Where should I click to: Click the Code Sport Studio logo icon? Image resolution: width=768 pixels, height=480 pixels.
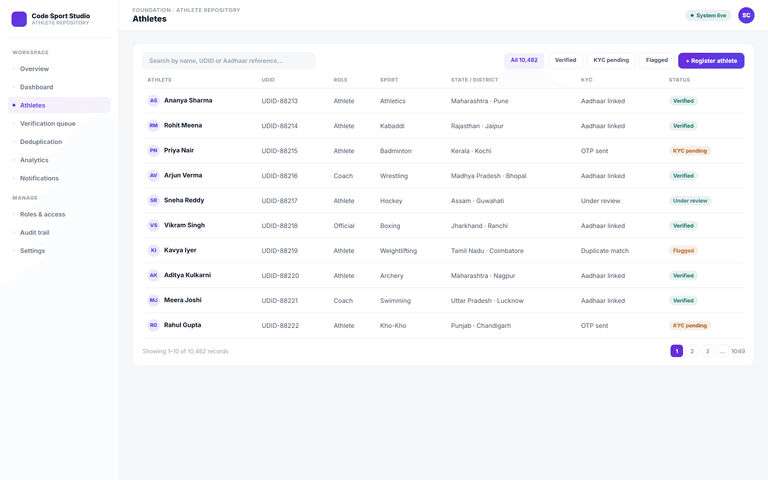point(19,19)
